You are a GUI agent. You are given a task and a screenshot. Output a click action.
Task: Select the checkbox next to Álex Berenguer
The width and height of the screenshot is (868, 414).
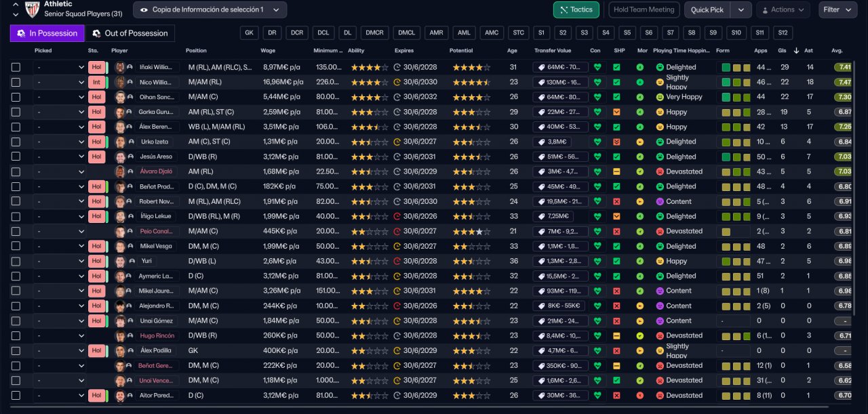click(16, 127)
